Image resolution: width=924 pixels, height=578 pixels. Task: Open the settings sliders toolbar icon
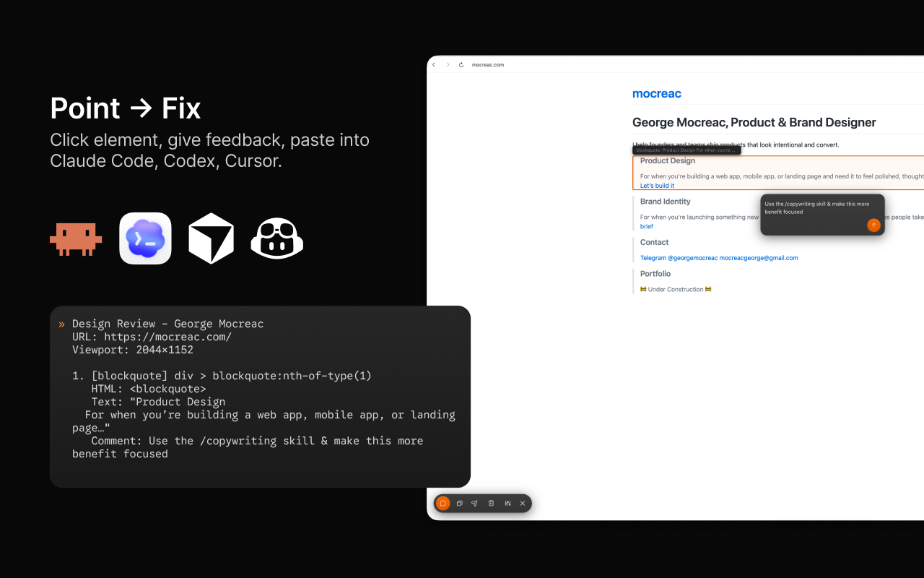pos(507,504)
